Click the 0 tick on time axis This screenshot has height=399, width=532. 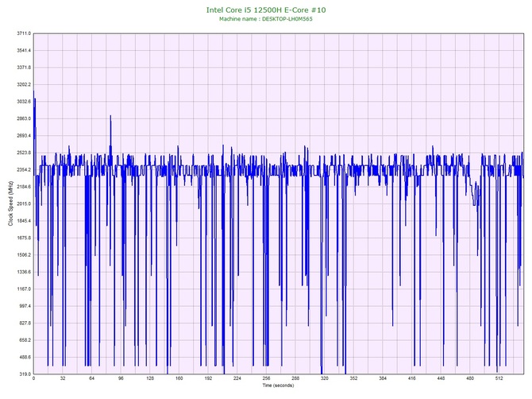coord(33,378)
